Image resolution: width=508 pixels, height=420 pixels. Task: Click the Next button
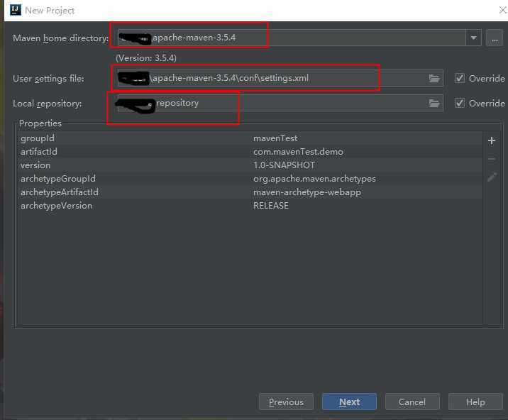coord(349,402)
